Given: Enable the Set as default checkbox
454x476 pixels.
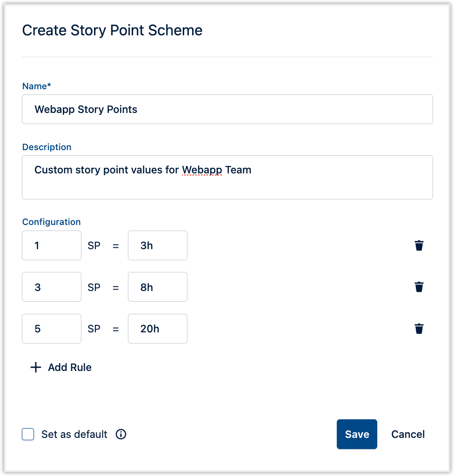Looking at the screenshot, I should click(28, 434).
